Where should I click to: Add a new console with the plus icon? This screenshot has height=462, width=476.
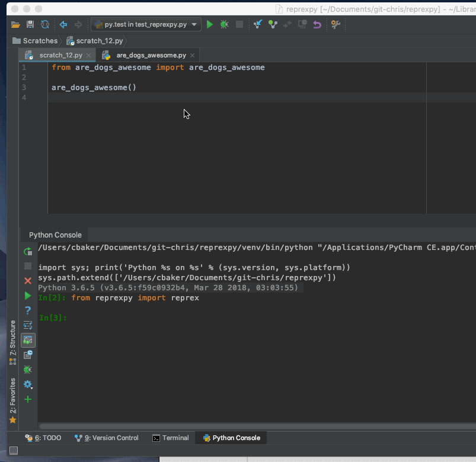click(28, 399)
